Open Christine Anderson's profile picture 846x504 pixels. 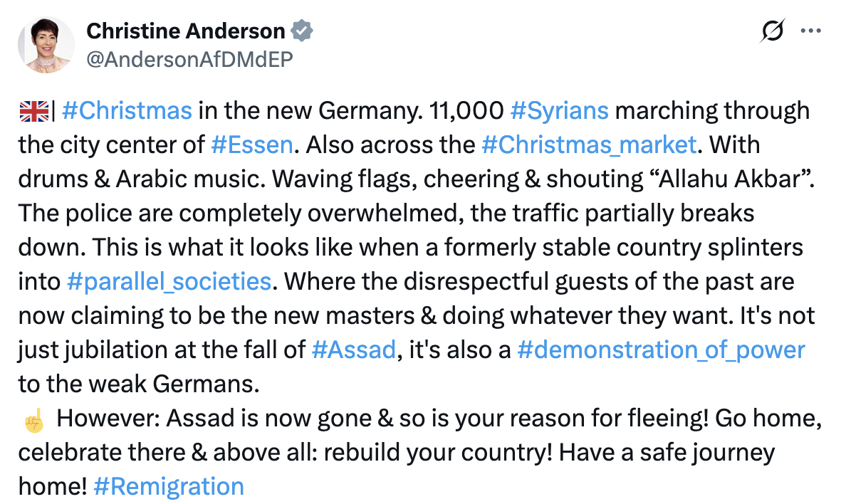(x=46, y=45)
